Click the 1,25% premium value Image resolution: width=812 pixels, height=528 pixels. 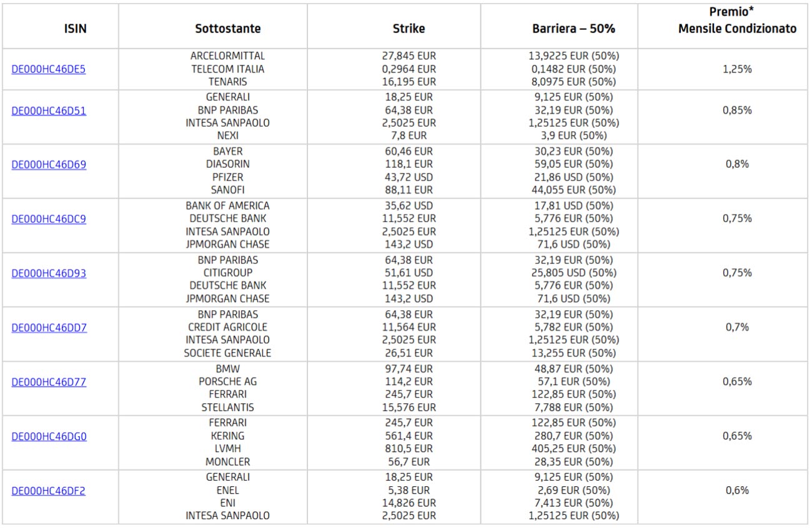[737, 69]
